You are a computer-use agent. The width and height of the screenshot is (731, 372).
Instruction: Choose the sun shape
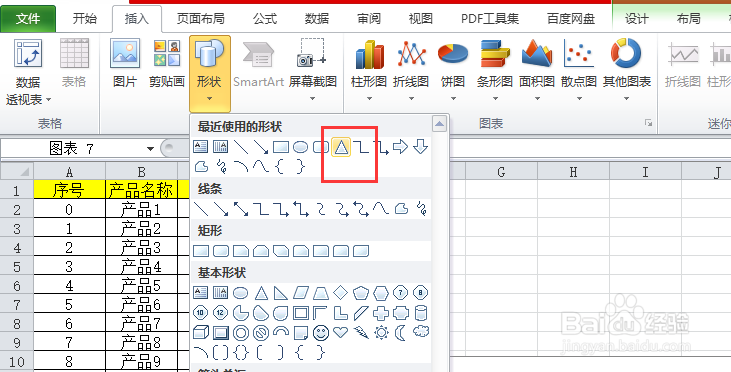(x=381, y=332)
